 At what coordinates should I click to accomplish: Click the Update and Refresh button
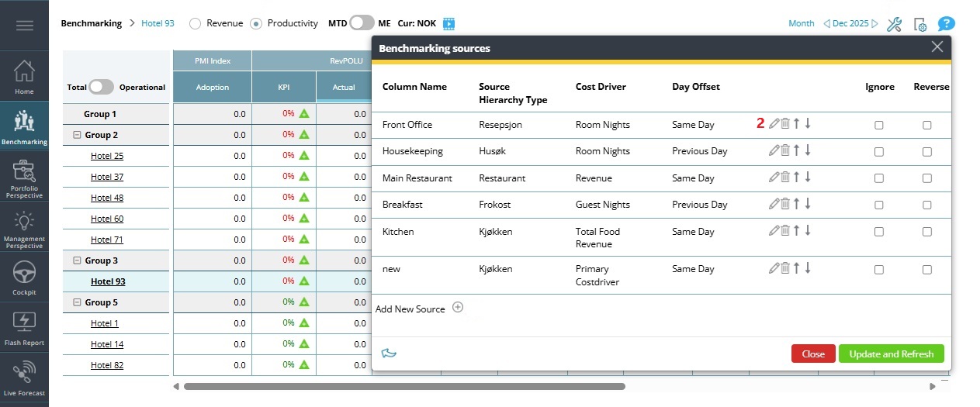[x=891, y=354]
